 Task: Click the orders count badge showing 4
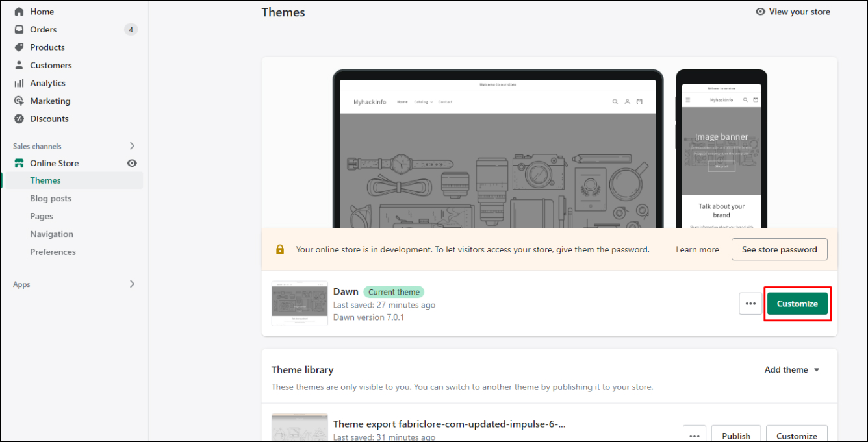point(131,29)
